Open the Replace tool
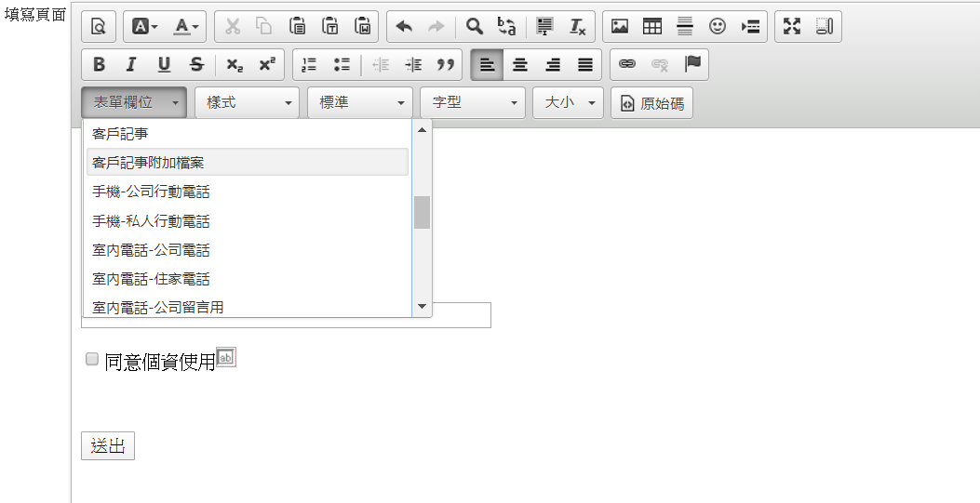The height and width of the screenshot is (503, 980). click(x=507, y=26)
